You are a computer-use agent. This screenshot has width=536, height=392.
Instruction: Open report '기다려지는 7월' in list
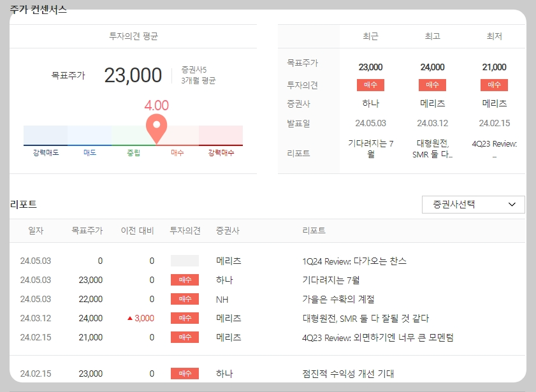tap(331, 280)
